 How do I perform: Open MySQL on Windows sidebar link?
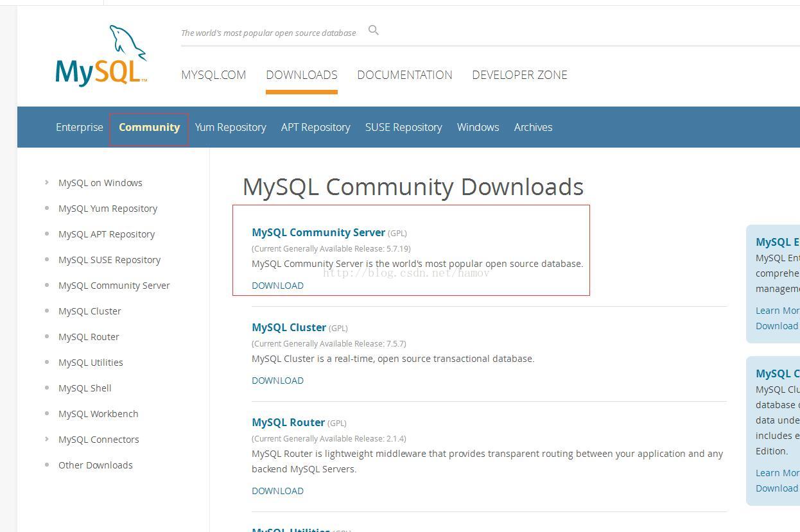tap(100, 183)
